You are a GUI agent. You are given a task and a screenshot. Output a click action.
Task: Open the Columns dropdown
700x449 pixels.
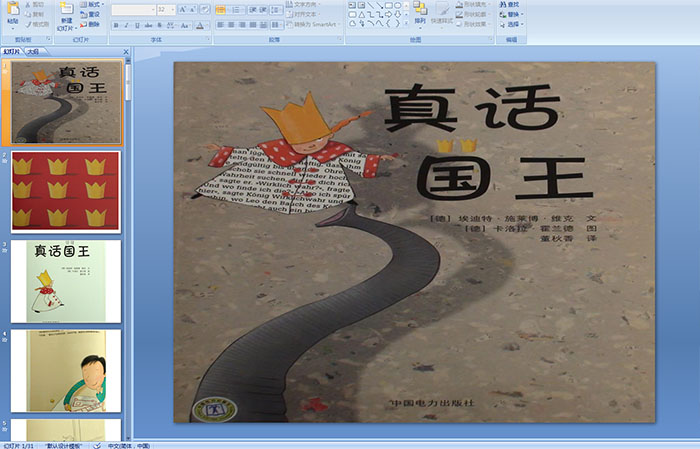276,25
